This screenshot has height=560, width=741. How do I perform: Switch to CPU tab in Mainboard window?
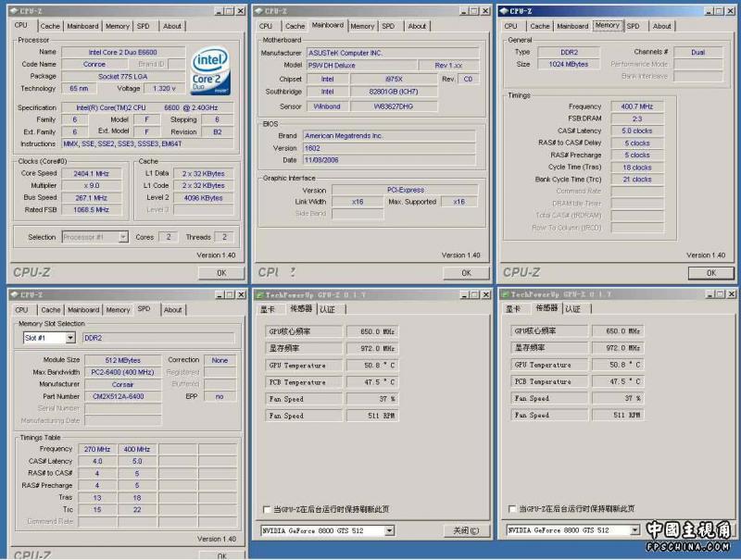(266, 26)
